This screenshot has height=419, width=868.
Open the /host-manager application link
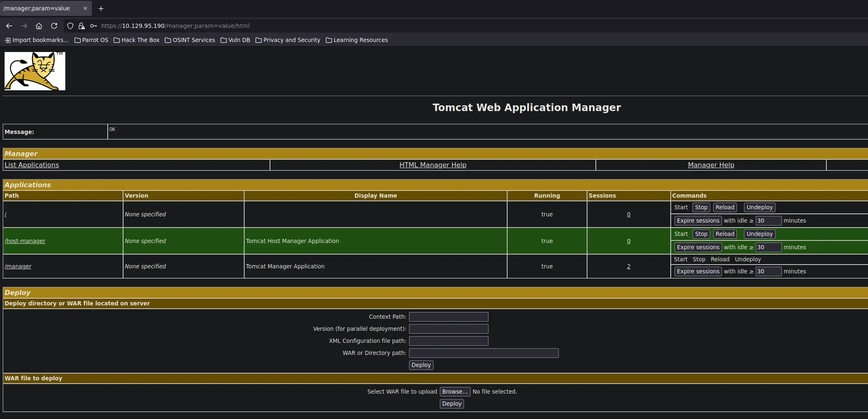pyautogui.click(x=25, y=241)
